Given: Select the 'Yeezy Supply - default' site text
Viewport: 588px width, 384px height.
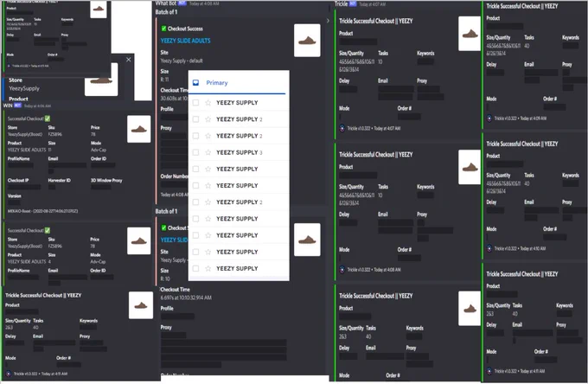Looking at the screenshot, I should [x=182, y=61].
